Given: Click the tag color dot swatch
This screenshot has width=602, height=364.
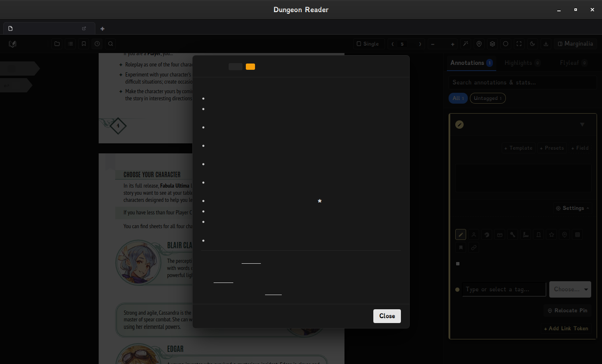Looking at the screenshot, I should click(457, 289).
